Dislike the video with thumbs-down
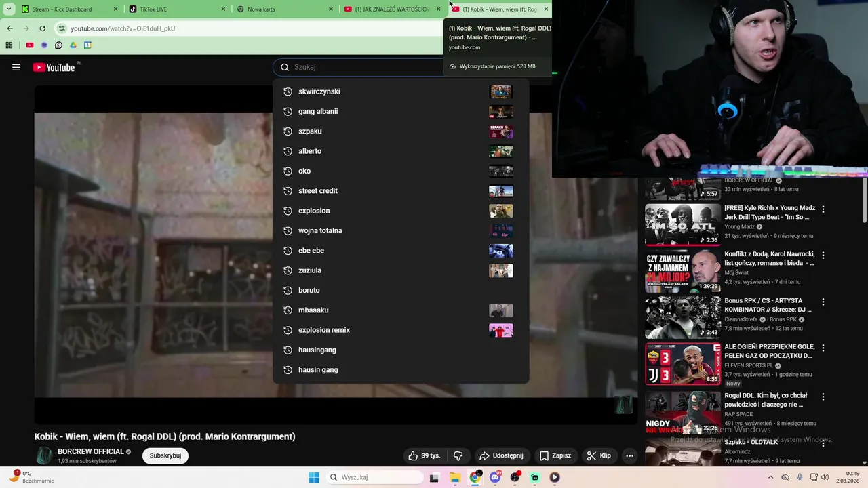 [458, 455]
